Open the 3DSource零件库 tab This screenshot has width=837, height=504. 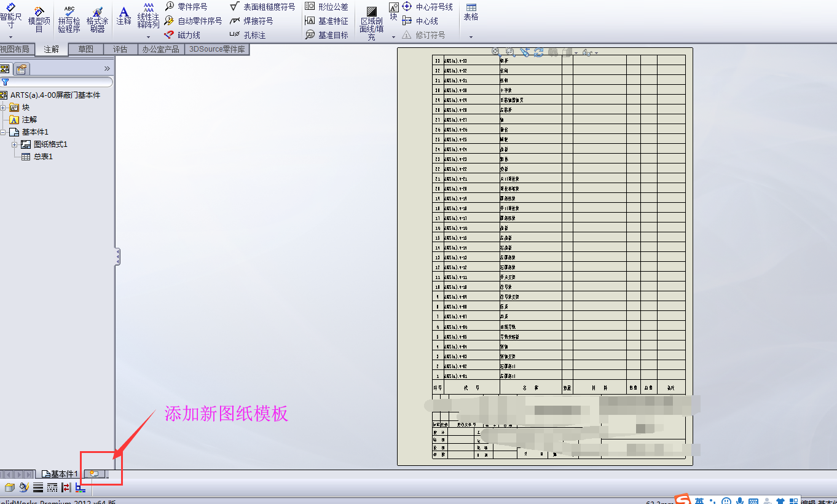point(217,49)
